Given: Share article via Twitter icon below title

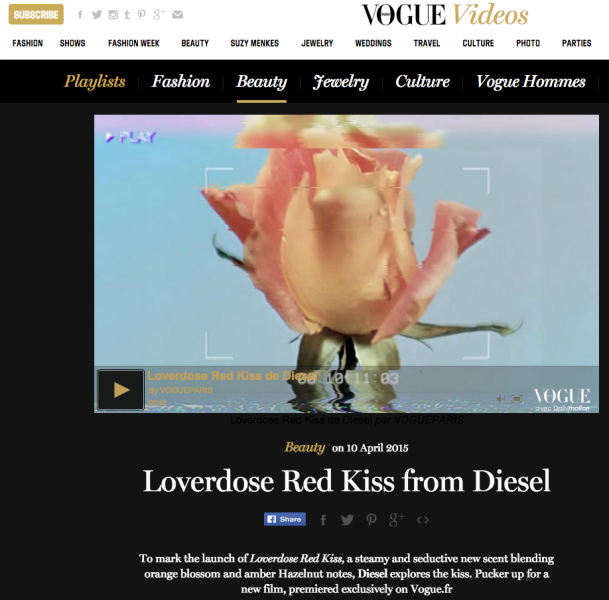Looking at the screenshot, I should pyautogui.click(x=347, y=520).
